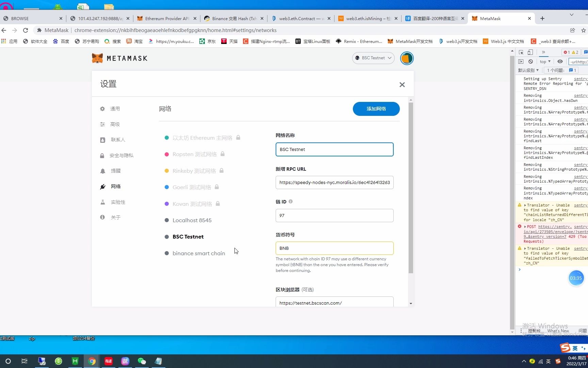
Task: Open 宝塔Linux面板 bookmark
Action: pyautogui.click(x=313, y=41)
